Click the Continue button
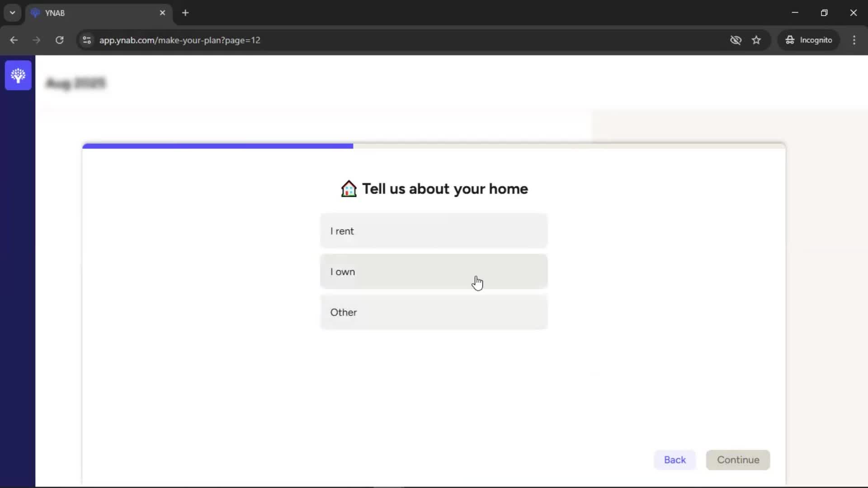 point(738,460)
